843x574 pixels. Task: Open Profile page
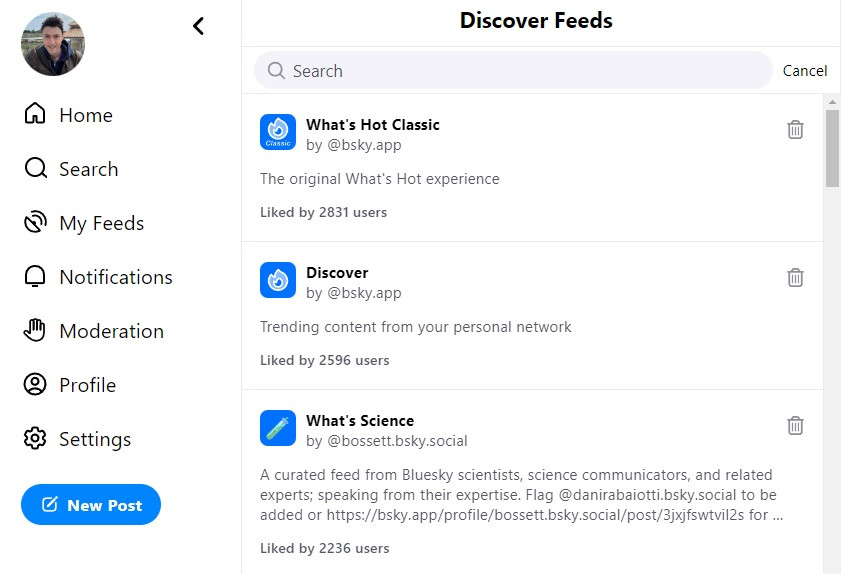tap(88, 385)
